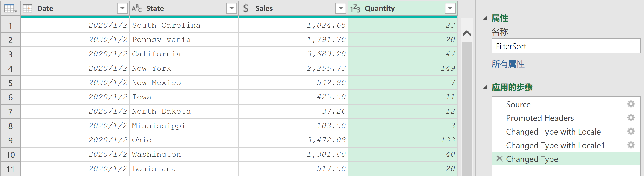
Task: Click the query name field FilterSort
Action: [566, 46]
